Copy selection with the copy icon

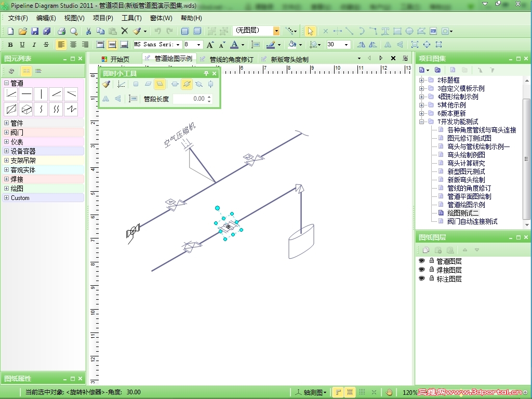pos(100,31)
